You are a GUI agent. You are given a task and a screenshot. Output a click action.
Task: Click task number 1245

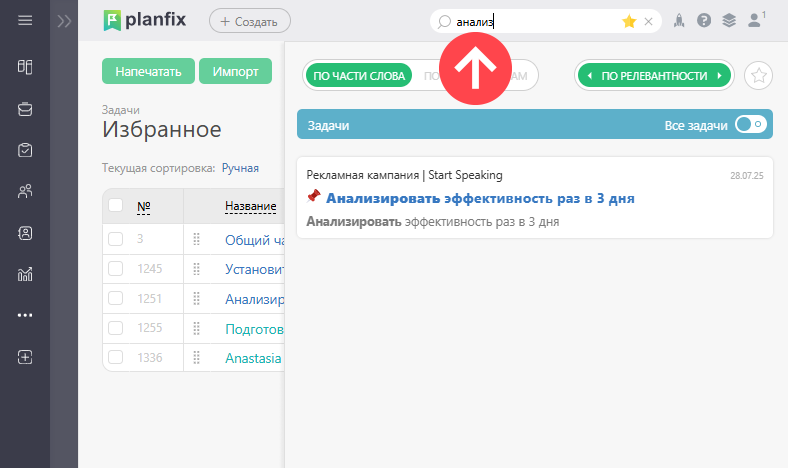pyautogui.click(x=150, y=269)
